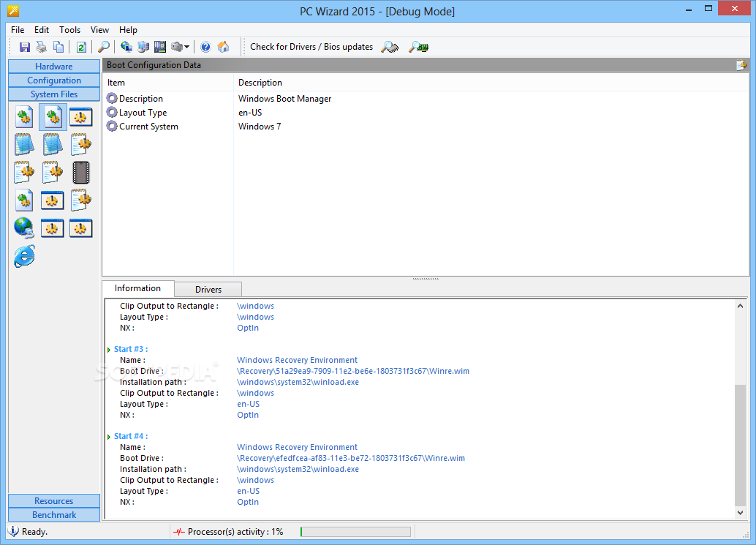Open the Resources category panel
This screenshot has width=756, height=545.
click(x=54, y=500)
